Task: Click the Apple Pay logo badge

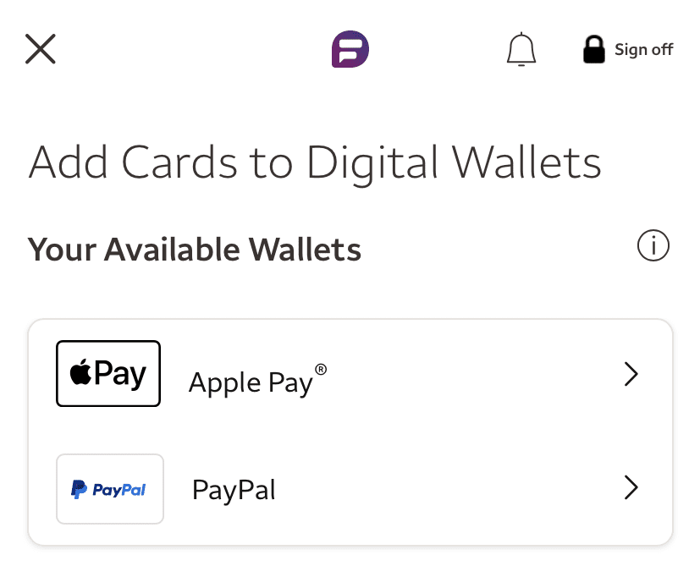Action: (108, 373)
